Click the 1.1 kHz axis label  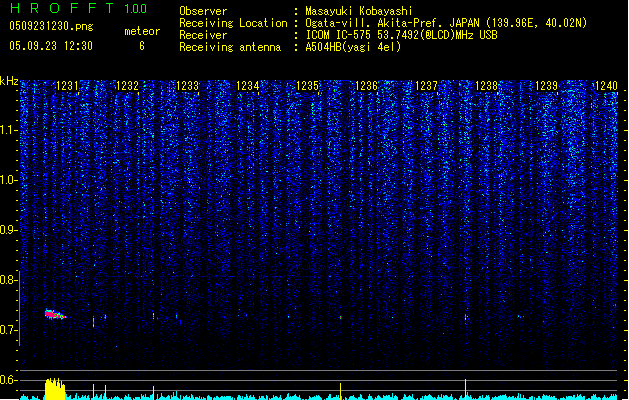pyautogui.click(x=8, y=130)
